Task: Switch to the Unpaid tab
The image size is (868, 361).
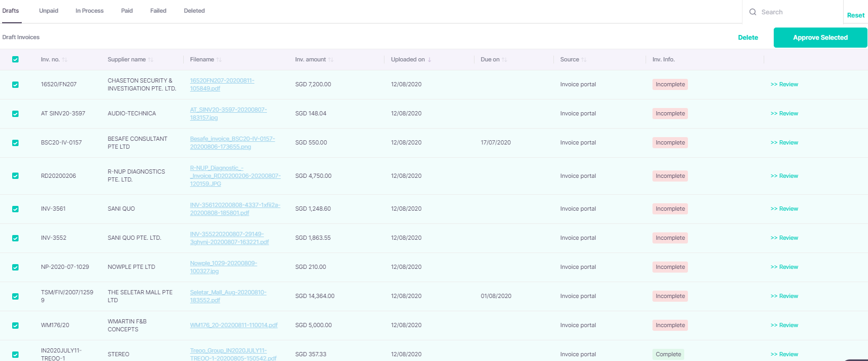Action: [x=49, y=11]
